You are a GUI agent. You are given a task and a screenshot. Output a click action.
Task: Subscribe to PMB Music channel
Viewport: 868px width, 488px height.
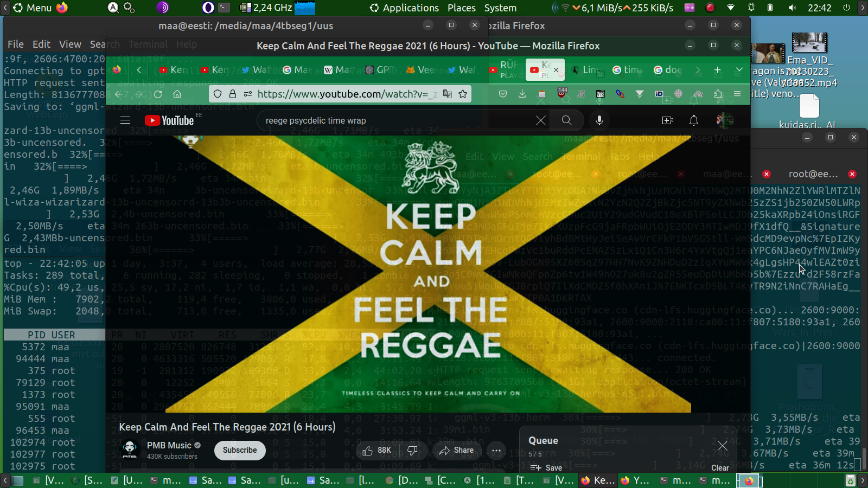click(240, 450)
